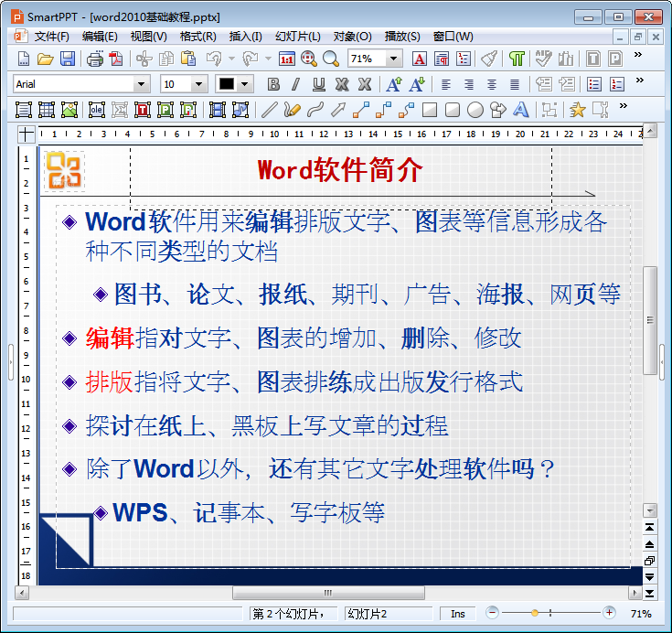This screenshot has width=672, height=633.
Task: Undo the last action
Action: [x=214, y=59]
